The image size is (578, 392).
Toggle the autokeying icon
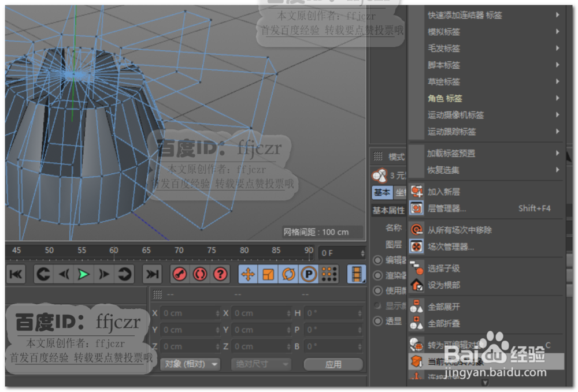pyautogui.click(x=200, y=274)
